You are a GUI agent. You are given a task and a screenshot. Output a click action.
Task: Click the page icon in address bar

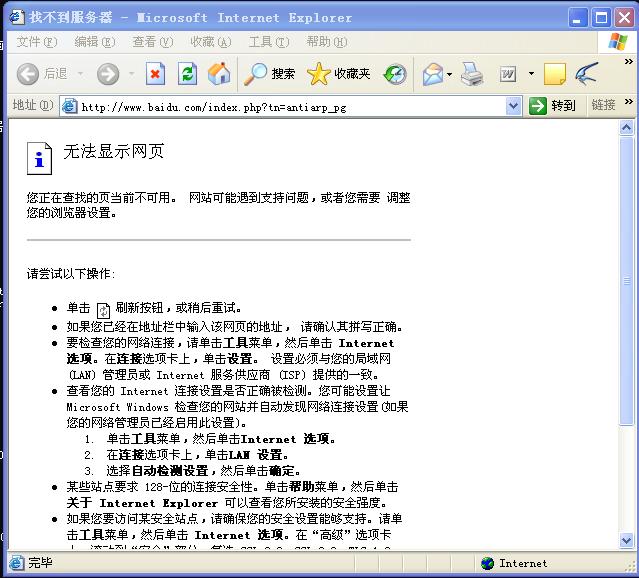[x=70, y=106]
